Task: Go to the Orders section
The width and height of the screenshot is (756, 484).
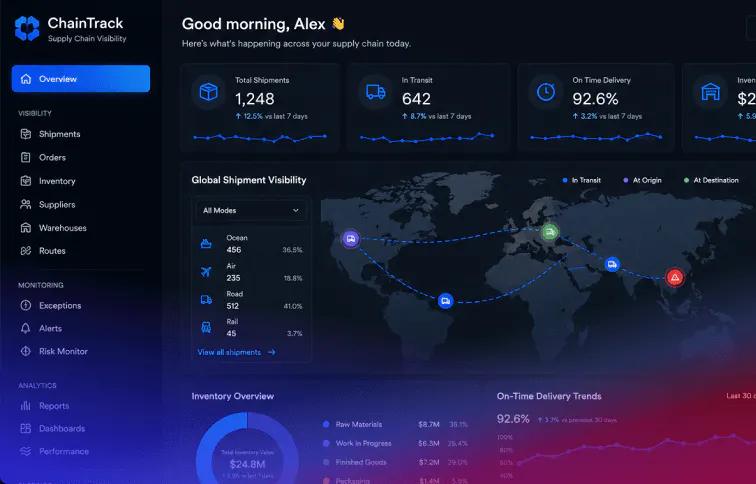Action: click(52, 157)
